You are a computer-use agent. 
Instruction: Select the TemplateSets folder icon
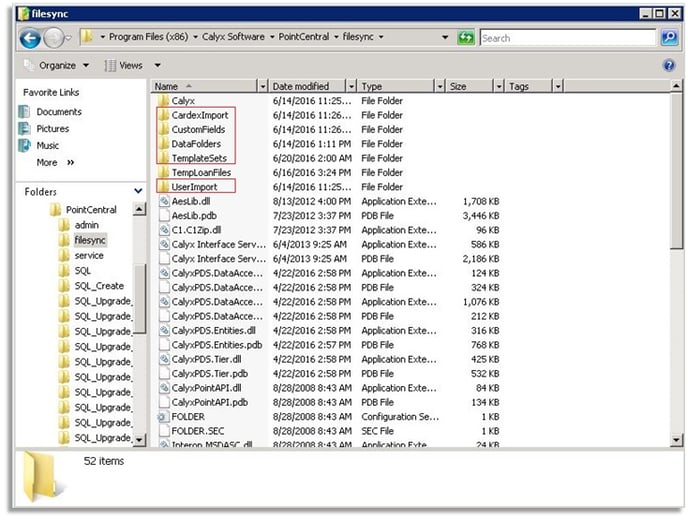(164, 158)
